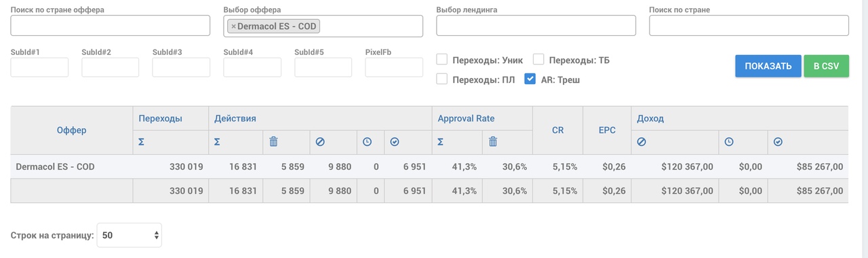Click the sigma icon under Переходы
The width and height of the screenshot is (868, 258).
click(142, 142)
